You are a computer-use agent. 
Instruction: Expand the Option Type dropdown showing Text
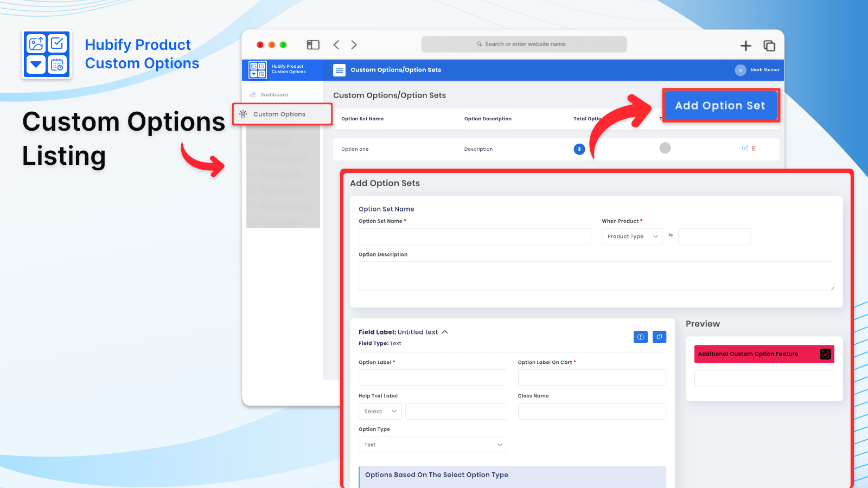432,445
